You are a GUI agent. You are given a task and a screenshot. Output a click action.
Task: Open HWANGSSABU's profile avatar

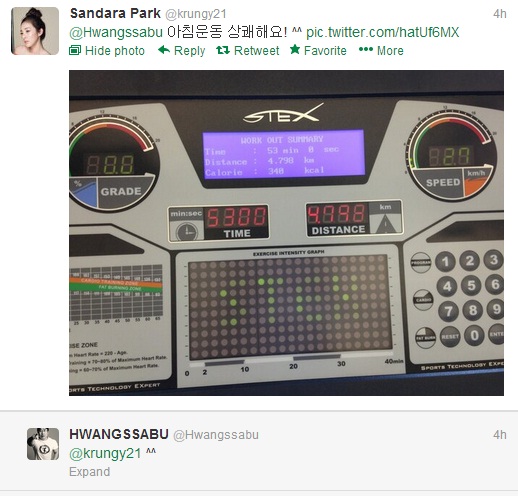point(43,444)
